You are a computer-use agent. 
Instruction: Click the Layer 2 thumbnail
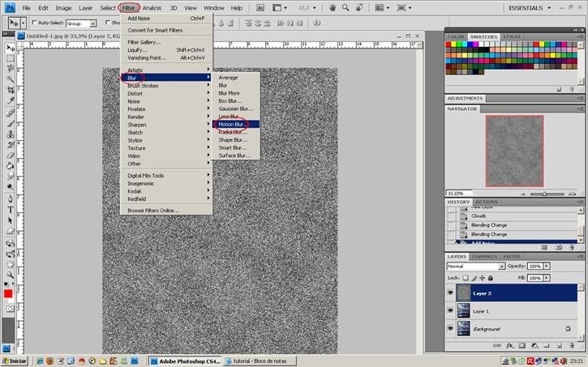coord(463,293)
